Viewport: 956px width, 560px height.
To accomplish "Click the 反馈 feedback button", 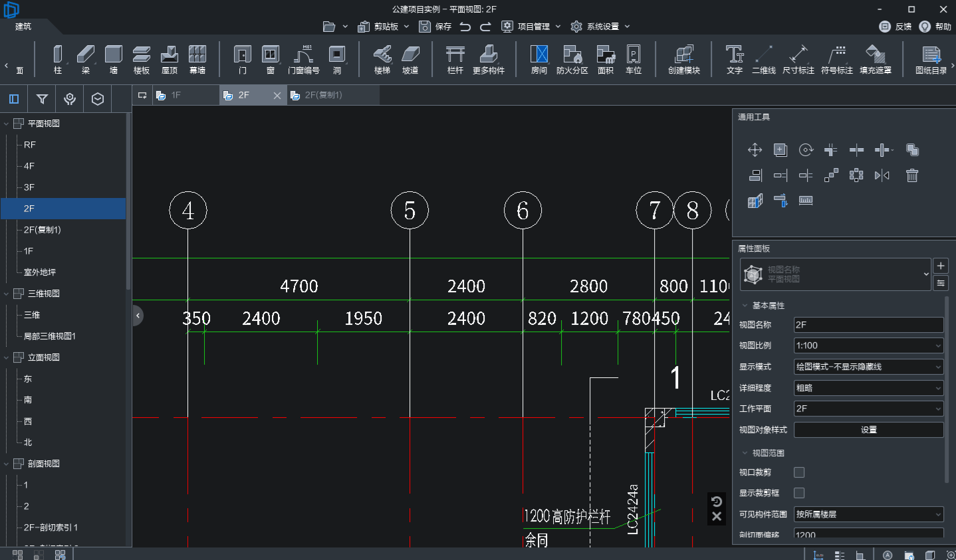I will tap(896, 27).
